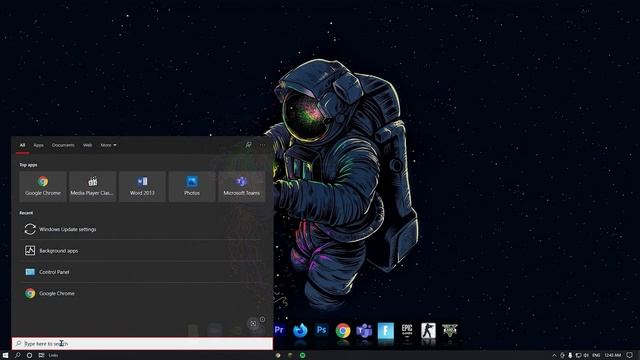Click the microphone icon in system tray

tap(570, 356)
